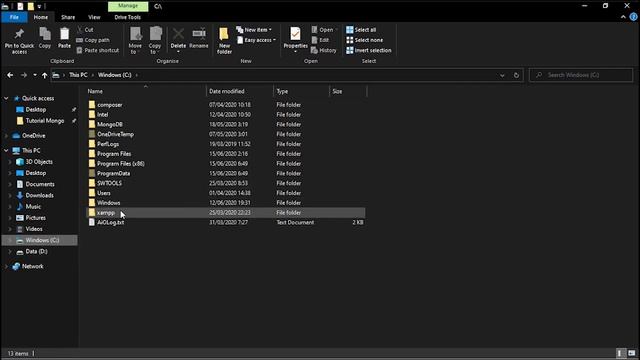Click the Copy ribbon icon
The width and height of the screenshot is (640, 360).
click(x=45, y=38)
